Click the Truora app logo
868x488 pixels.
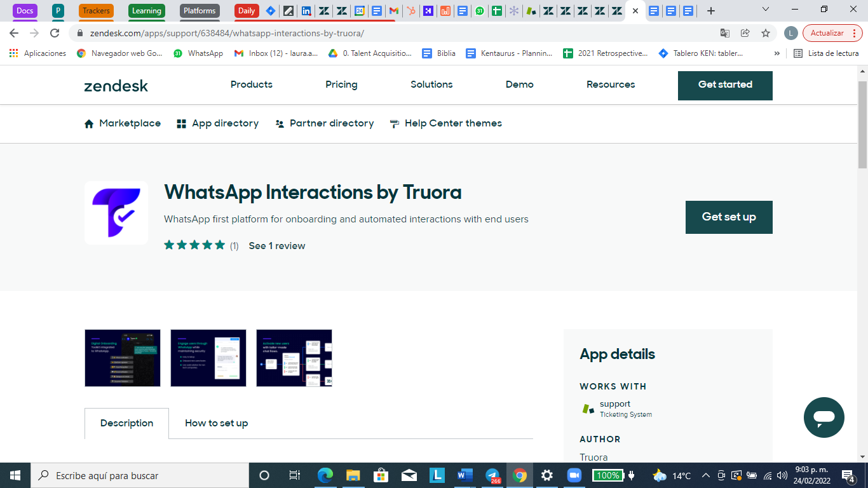point(116,213)
